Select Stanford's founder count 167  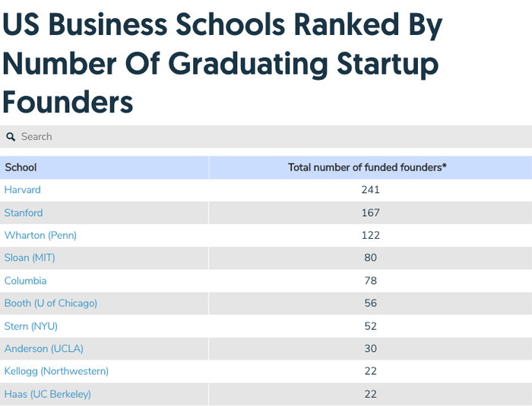point(370,213)
